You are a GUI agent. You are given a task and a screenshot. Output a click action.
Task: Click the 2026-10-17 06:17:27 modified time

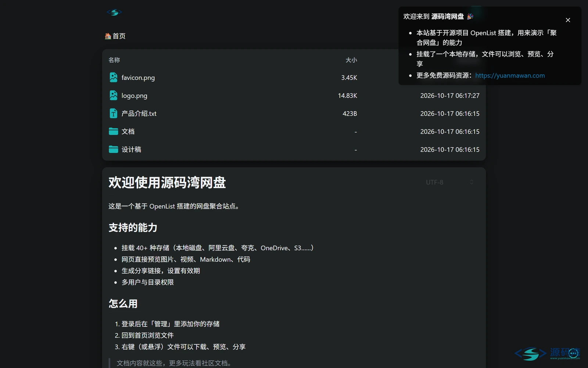pyautogui.click(x=450, y=96)
